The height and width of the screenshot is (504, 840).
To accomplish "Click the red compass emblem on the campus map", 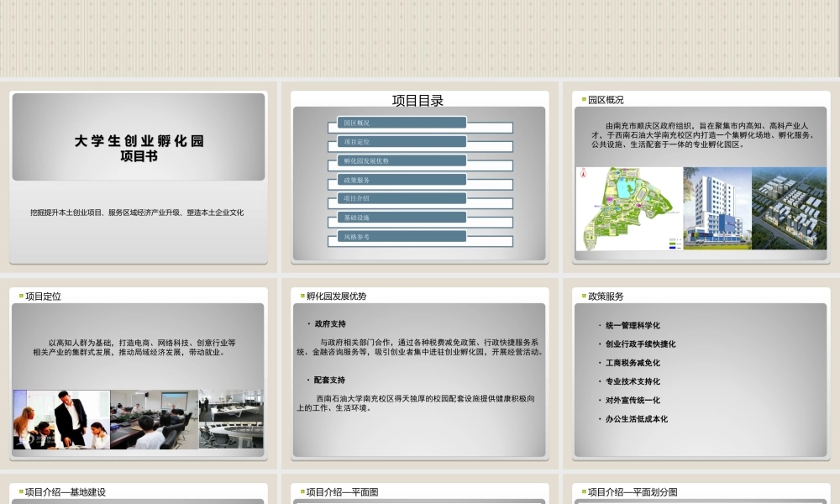I will coord(583,174).
